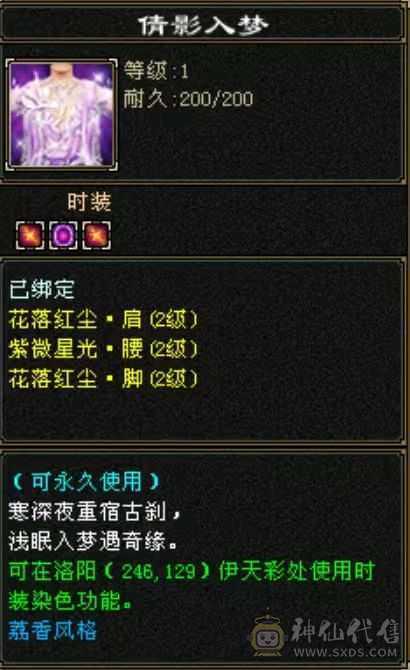Screen dimensions: 410x670
Task: Click the item title 倩影入梦
Action: pyautogui.click(x=203, y=25)
